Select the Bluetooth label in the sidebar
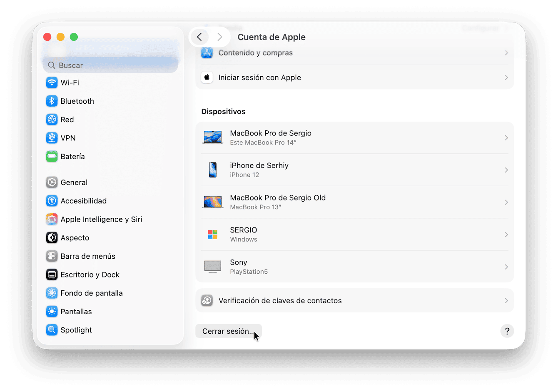 point(77,101)
